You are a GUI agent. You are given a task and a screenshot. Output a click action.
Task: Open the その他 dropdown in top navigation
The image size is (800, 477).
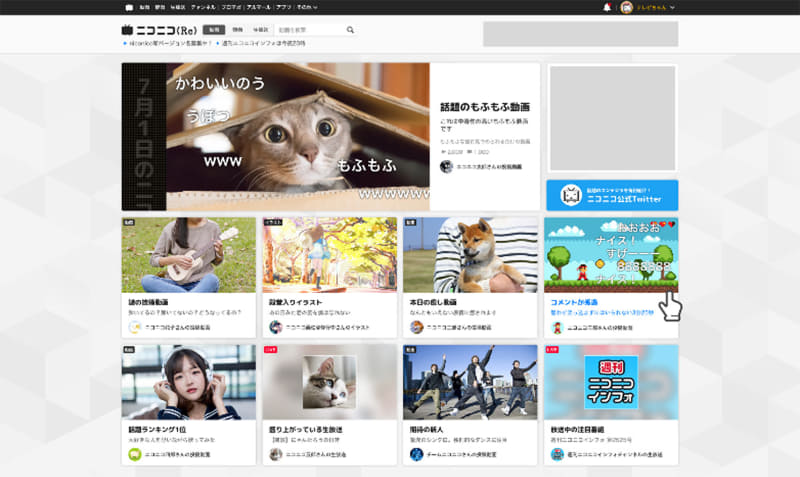[307, 8]
